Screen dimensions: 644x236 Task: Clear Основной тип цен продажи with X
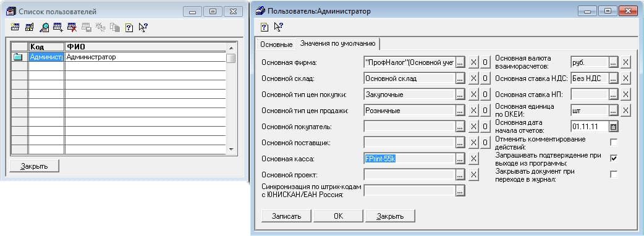click(473, 111)
